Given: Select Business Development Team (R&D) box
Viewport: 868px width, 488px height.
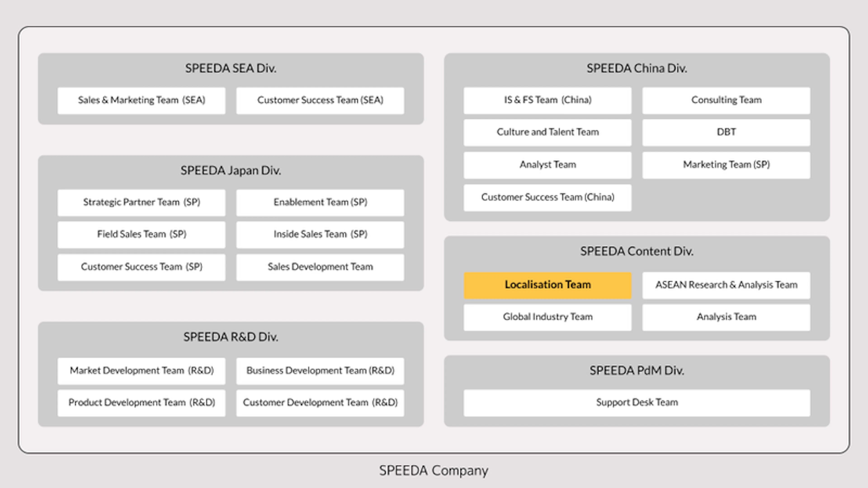Looking at the screenshot, I should point(320,371).
